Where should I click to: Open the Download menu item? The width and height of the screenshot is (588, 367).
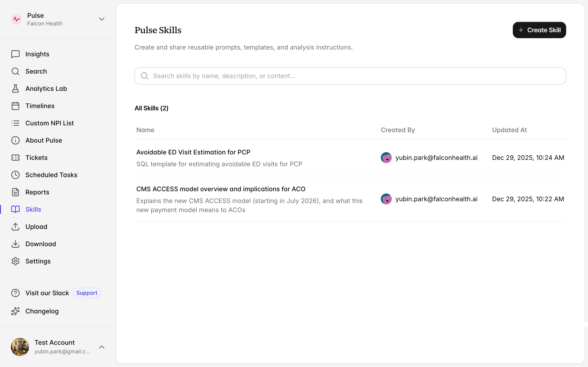click(40, 244)
